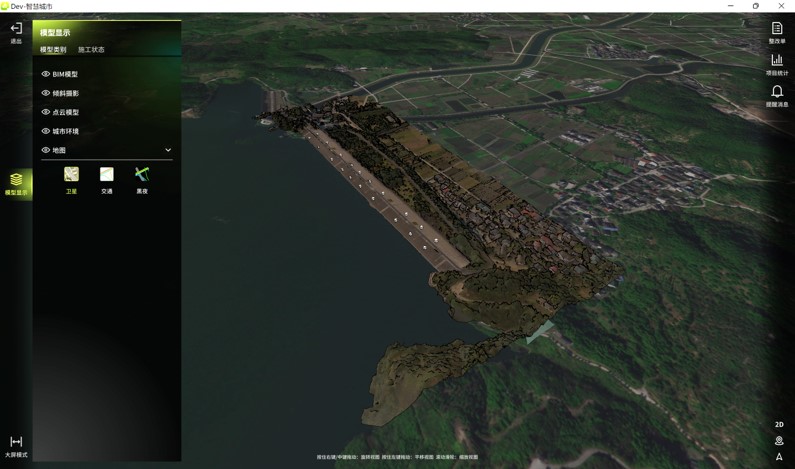
Task: Open the 整改单 document icon
Action: (777, 29)
